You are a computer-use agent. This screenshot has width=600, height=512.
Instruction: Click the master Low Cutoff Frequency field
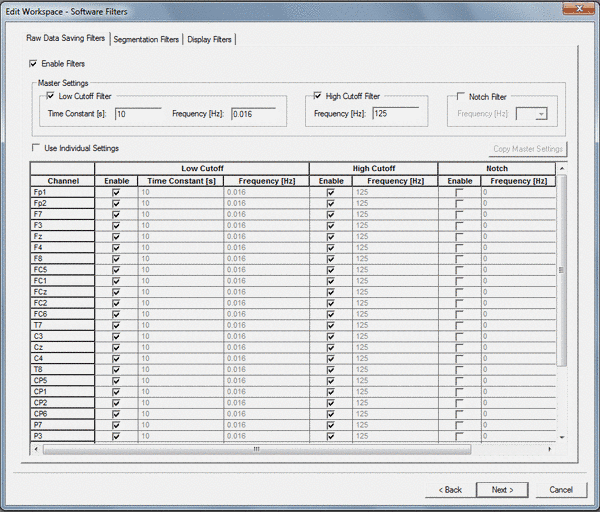252,114
